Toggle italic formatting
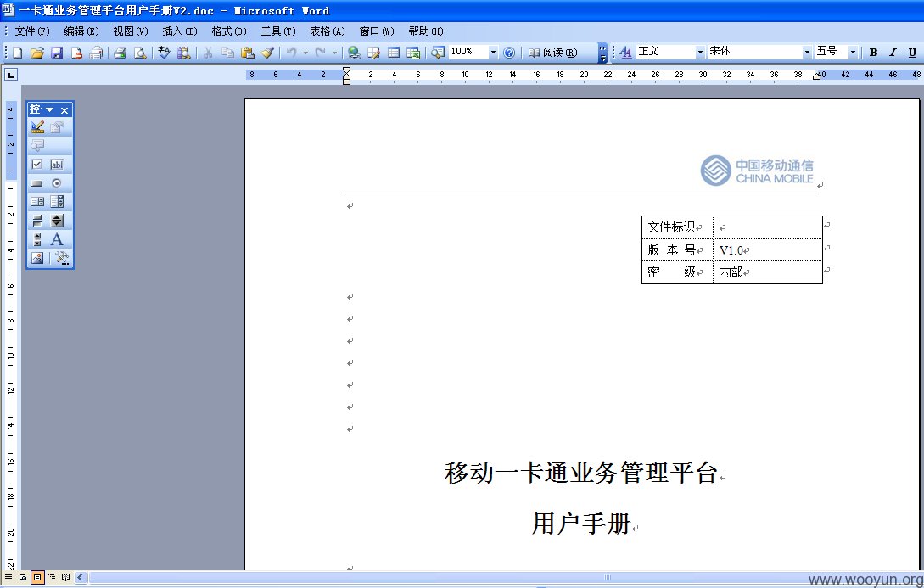The width and height of the screenshot is (924, 588). pos(893,53)
